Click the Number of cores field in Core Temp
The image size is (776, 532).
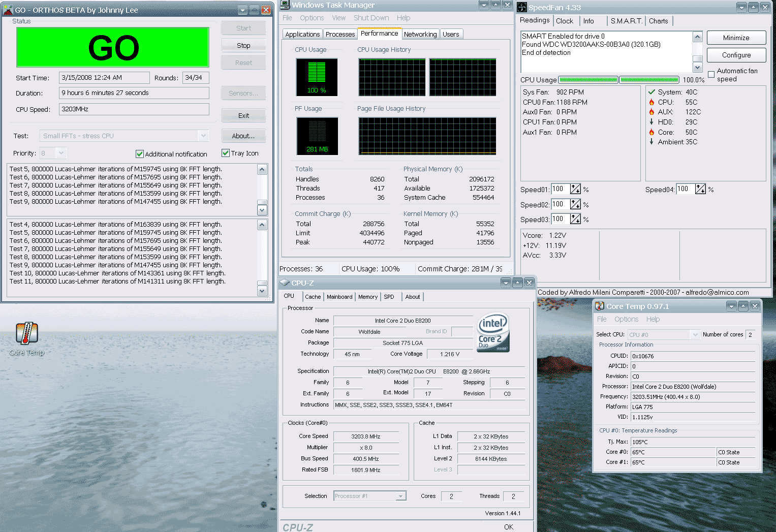click(x=750, y=334)
